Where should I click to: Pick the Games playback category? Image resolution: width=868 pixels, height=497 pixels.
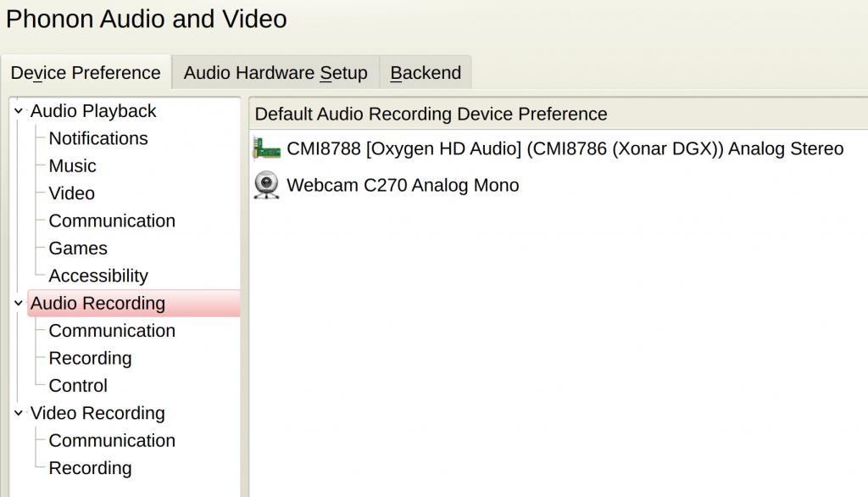click(78, 248)
